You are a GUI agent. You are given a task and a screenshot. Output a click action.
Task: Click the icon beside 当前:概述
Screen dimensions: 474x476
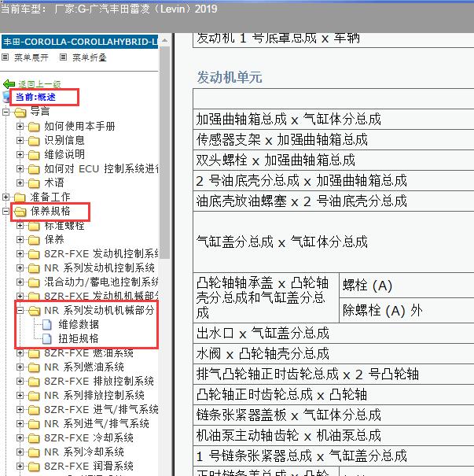(x=6, y=97)
